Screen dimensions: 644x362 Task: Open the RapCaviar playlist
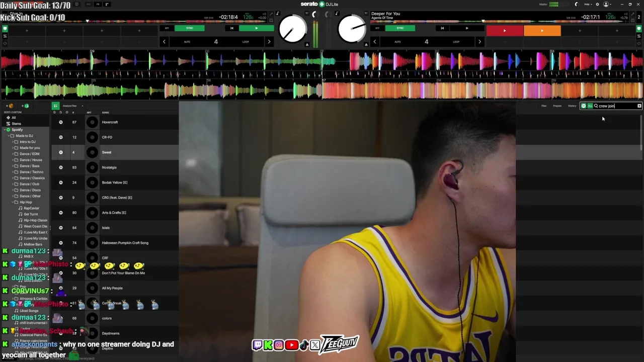point(31,208)
